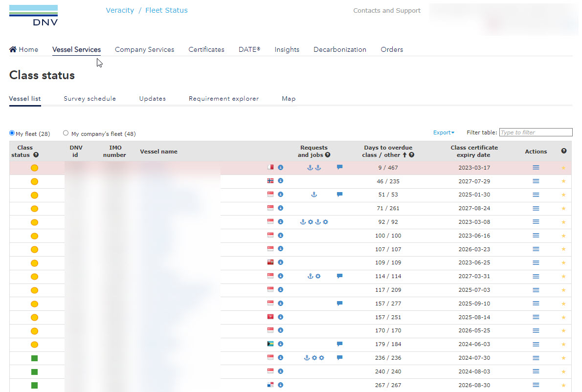Screen dimensions: 582x392
Task: Open actions menu for 2027-03-31 row
Action: tap(536, 276)
